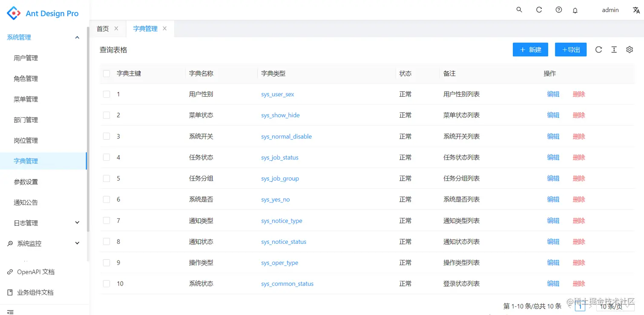644x315 pixels.
Task: Open the search icon in top header
Action: [x=519, y=10]
